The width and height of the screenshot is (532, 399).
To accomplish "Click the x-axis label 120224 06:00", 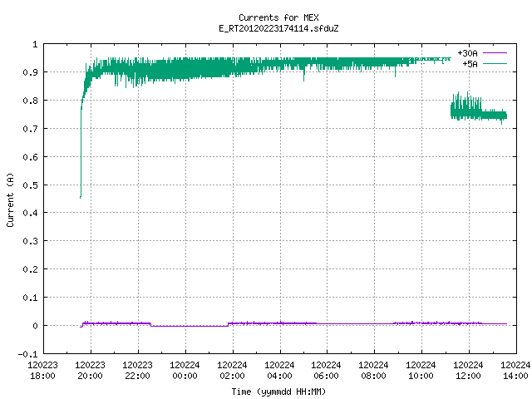I will 326,371.
